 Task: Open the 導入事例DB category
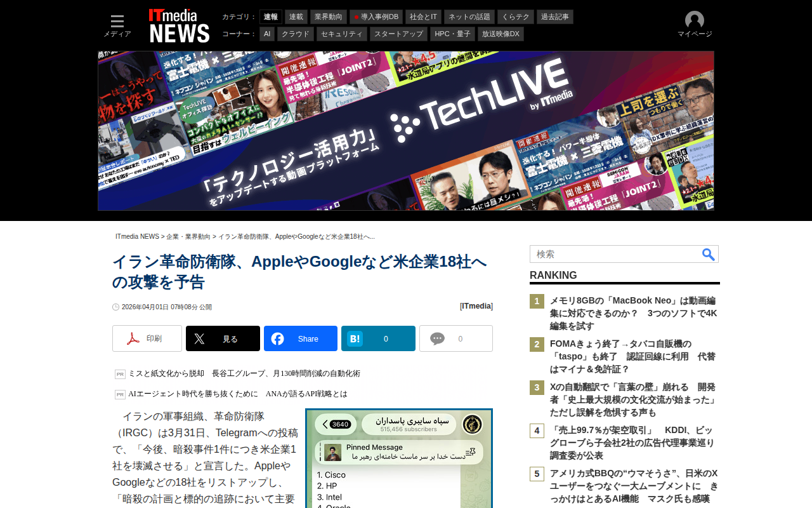tap(376, 17)
